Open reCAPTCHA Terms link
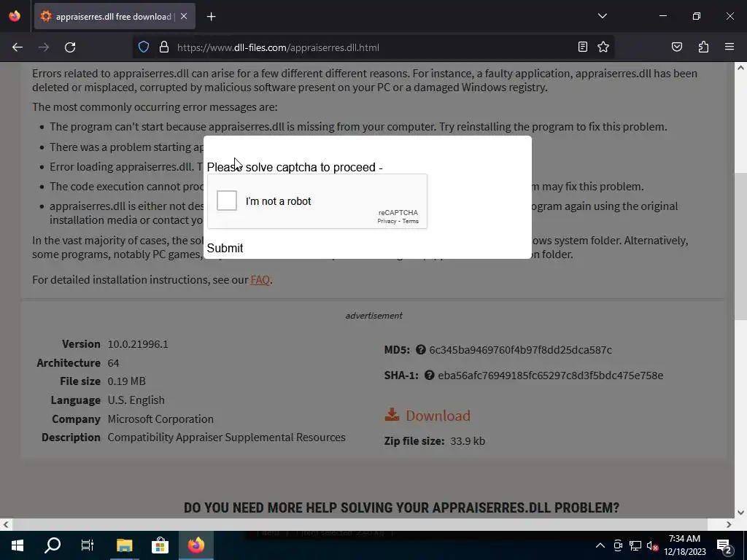Screen dimensions: 747x560 click(x=410, y=221)
